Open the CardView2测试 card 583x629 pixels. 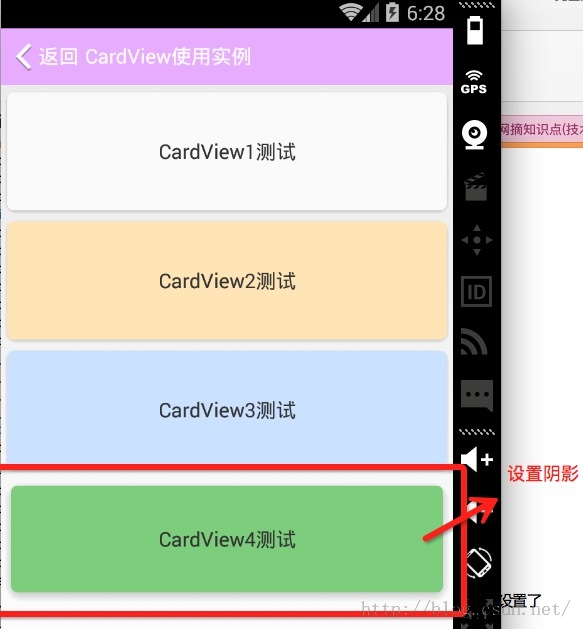(227, 281)
